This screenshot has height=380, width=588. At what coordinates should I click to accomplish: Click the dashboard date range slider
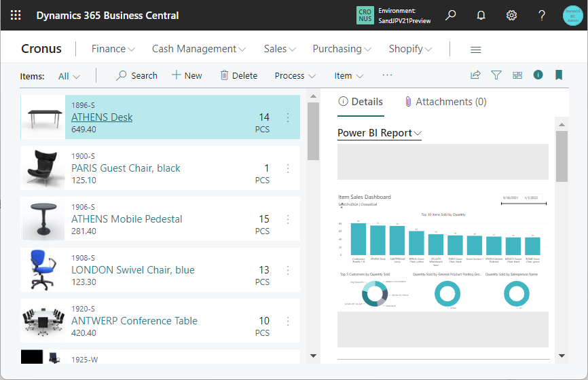click(523, 204)
